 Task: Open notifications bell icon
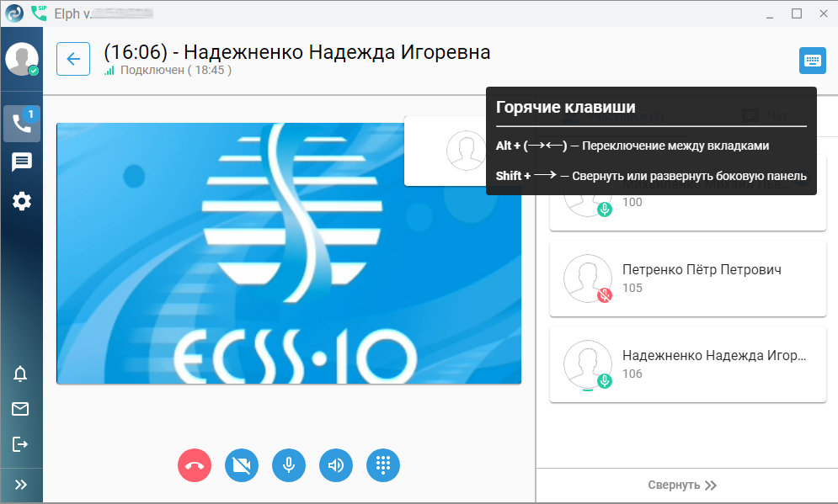click(20, 374)
